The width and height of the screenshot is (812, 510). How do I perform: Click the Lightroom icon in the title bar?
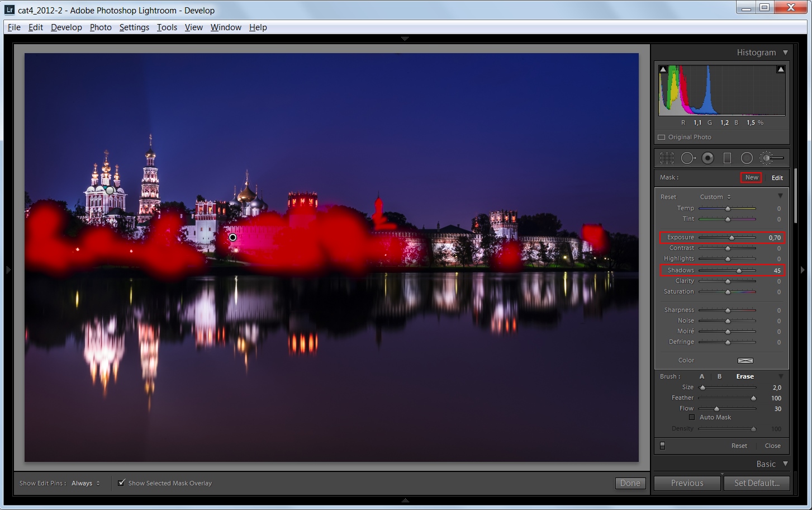coord(10,10)
